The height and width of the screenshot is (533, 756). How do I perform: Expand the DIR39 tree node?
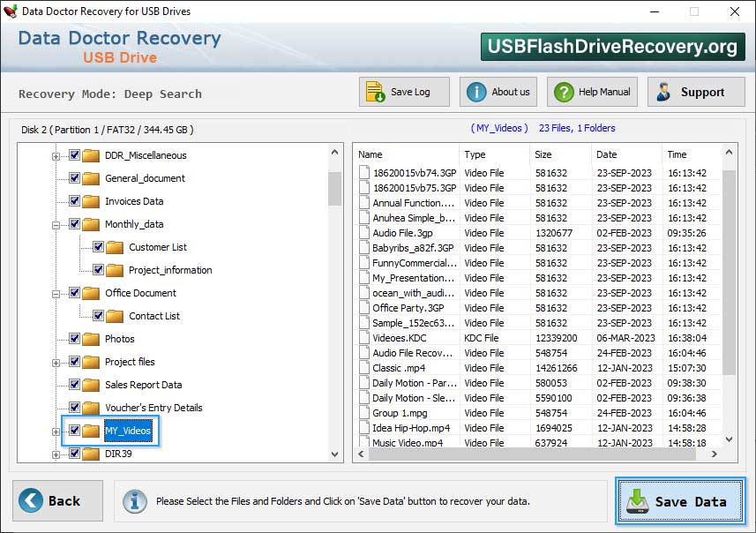[x=56, y=454]
